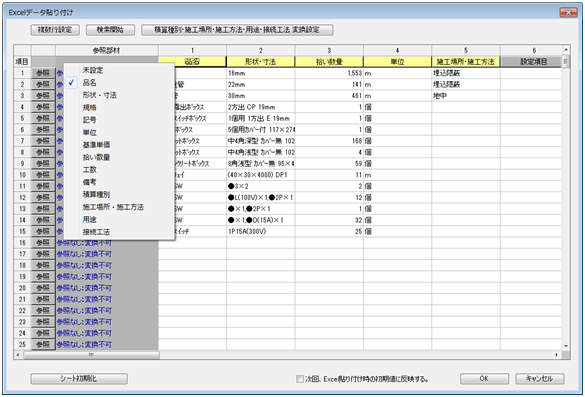585x397 pixels.
Task: Open 積算種別・施工場所 変換設定 button
Action: (x=237, y=30)
